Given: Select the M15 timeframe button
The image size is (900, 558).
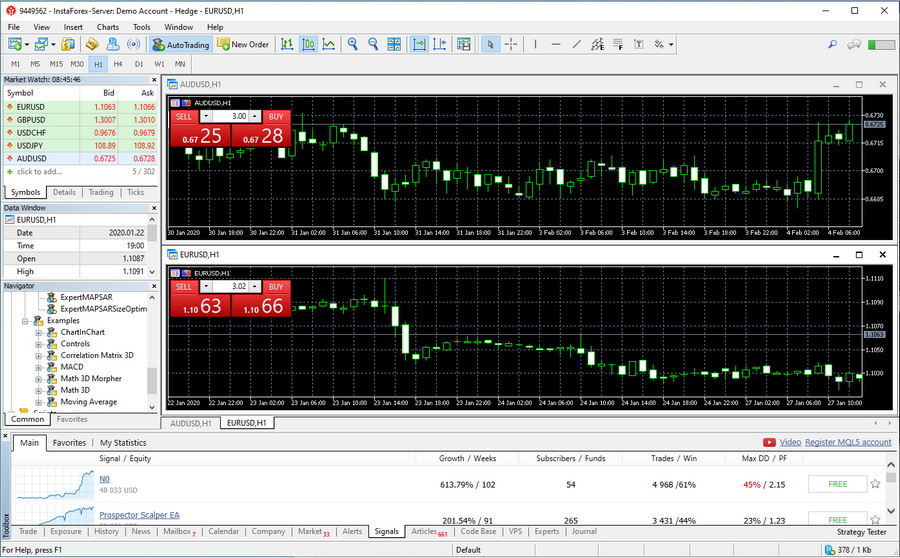Looking at the screenshot, I should pyautogui.click(x=56, y=64).
